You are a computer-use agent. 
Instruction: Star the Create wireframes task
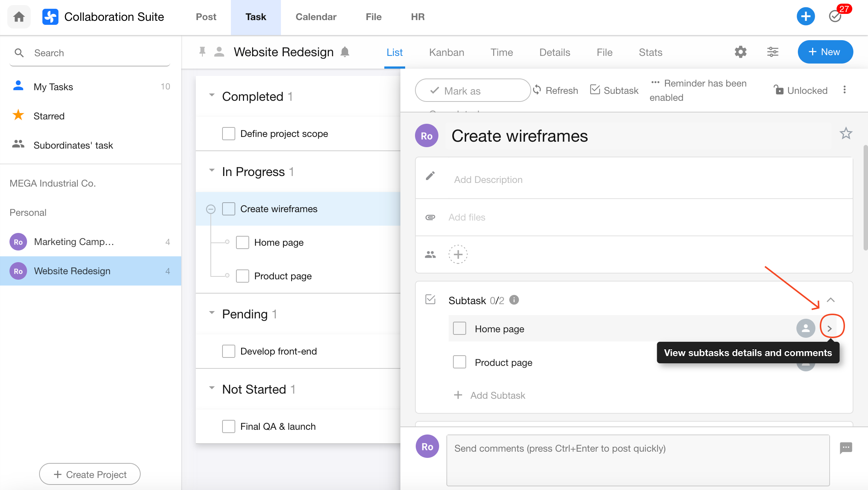(x=846, y=134)
